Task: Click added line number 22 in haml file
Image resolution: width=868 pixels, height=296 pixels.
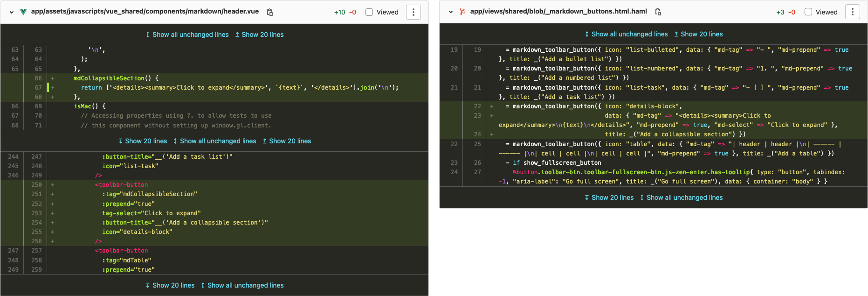Action: tap(477, 106)
